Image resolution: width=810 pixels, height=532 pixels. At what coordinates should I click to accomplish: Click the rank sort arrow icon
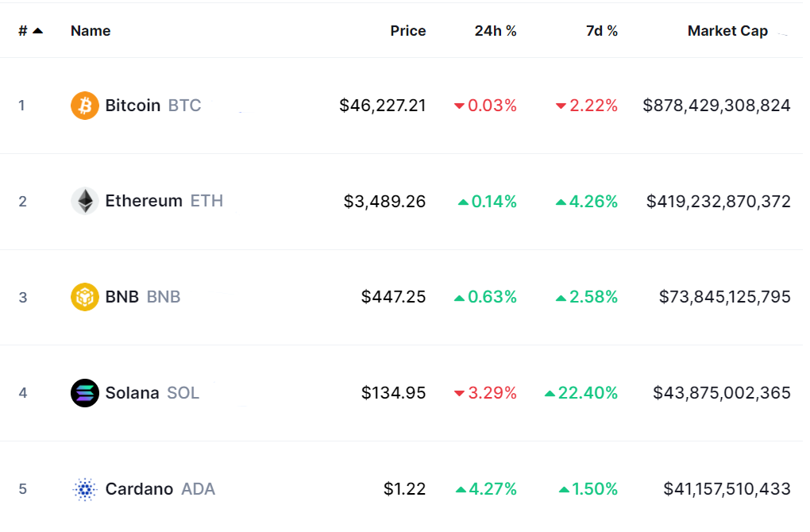[37, 31]
